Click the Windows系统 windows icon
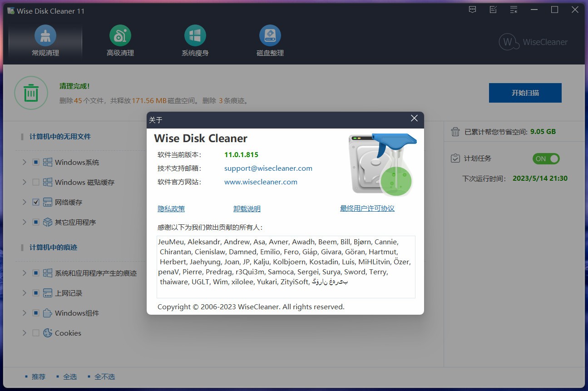This screenshot has width=588, height=391. tap(48, 162)
